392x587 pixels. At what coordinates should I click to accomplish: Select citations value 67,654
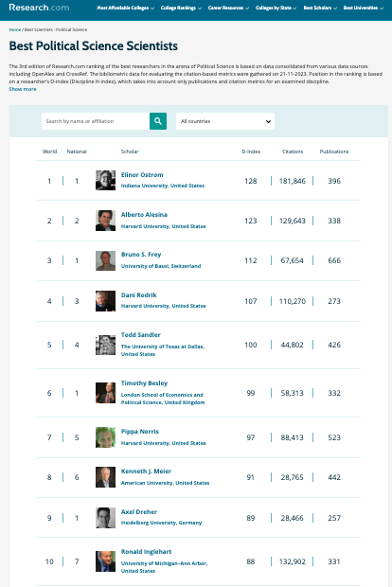293,260
